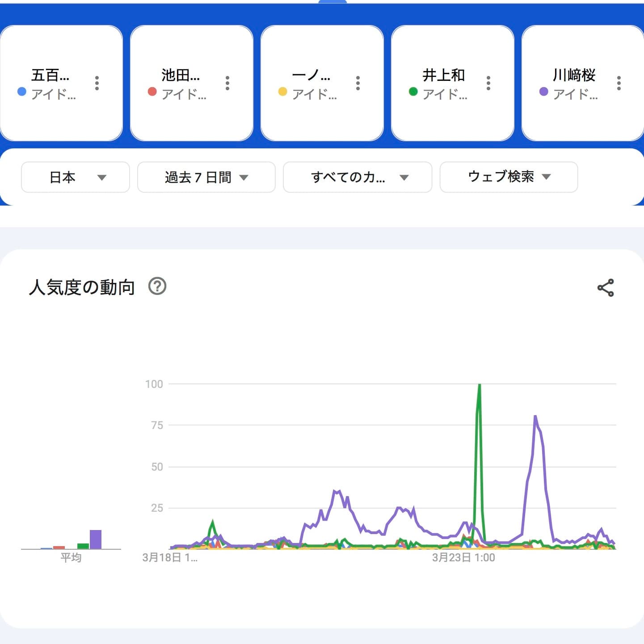Open the 過去 7 日間 time range dropdown

click(x=206, y=177)
